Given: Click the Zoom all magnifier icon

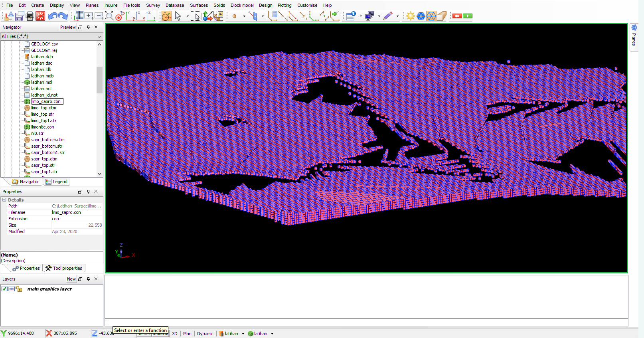Looking at the screenshot, I should (109, 16).
